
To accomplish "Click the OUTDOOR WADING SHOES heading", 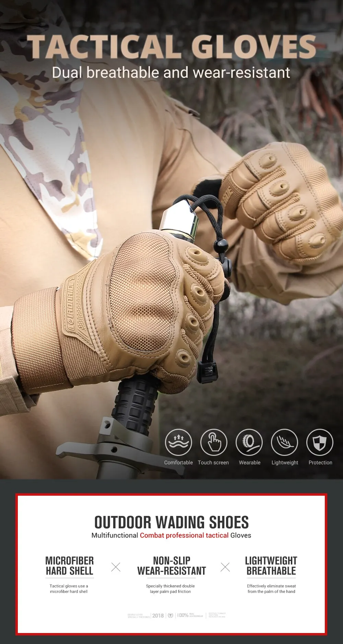I will tap(171, 522).
